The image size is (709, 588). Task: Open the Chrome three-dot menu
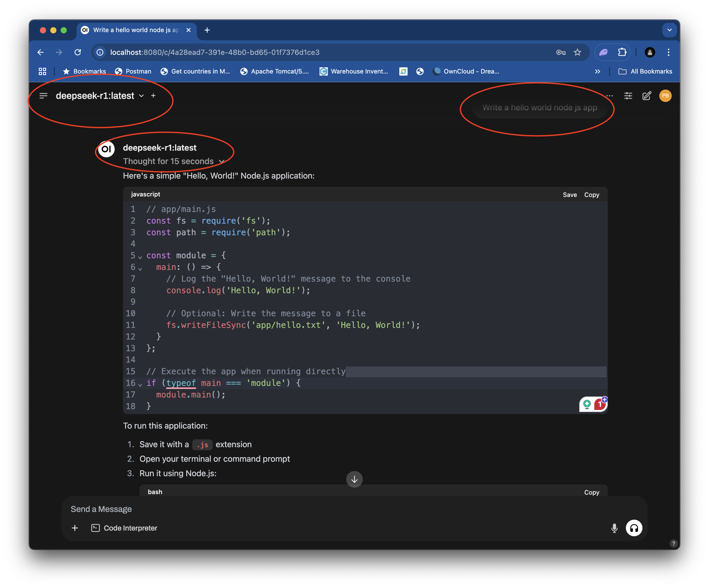coord(668,52)
